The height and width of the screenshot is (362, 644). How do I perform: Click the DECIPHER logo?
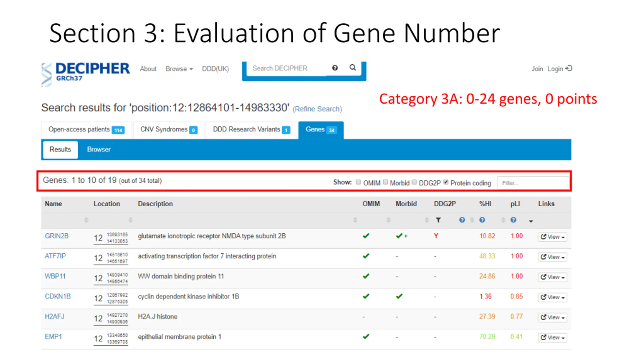coord(86,74)
